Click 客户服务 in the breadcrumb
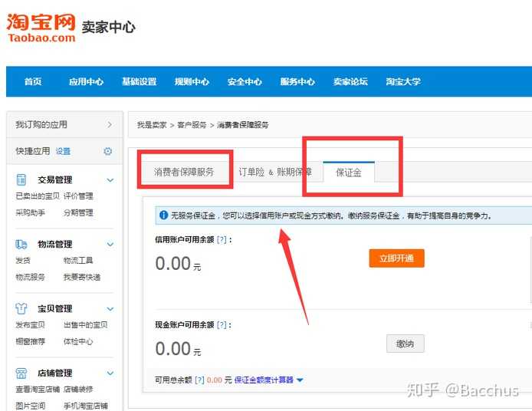532x411 pixels. (x=192, y=125)
